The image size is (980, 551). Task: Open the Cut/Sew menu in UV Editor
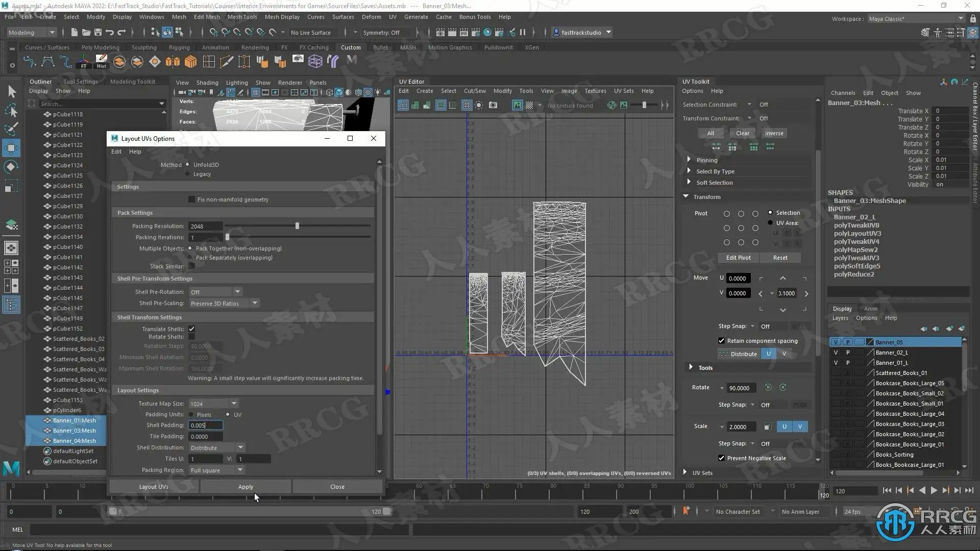474,91
